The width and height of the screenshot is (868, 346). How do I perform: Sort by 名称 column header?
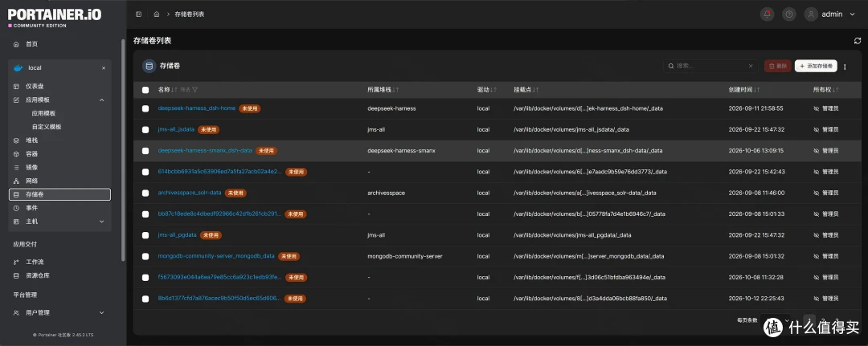point(167,90)
